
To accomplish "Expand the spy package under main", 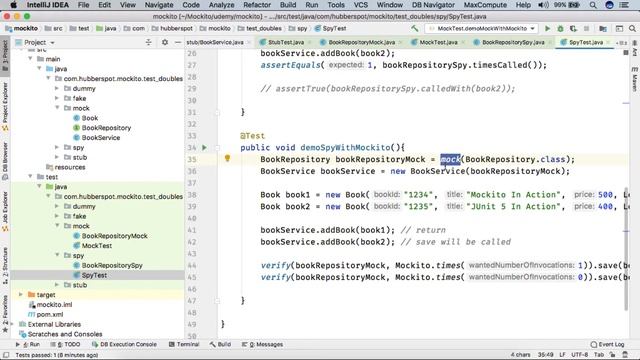I will [57, 147].
